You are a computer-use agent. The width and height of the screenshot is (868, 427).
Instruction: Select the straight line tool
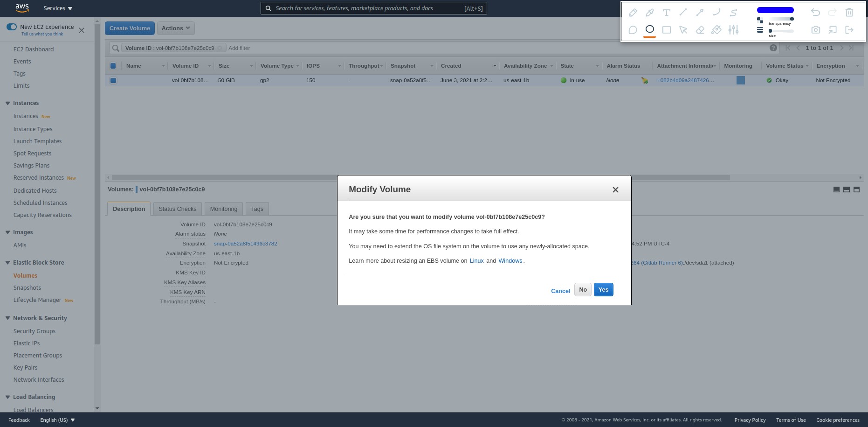[x=683, y=13]
